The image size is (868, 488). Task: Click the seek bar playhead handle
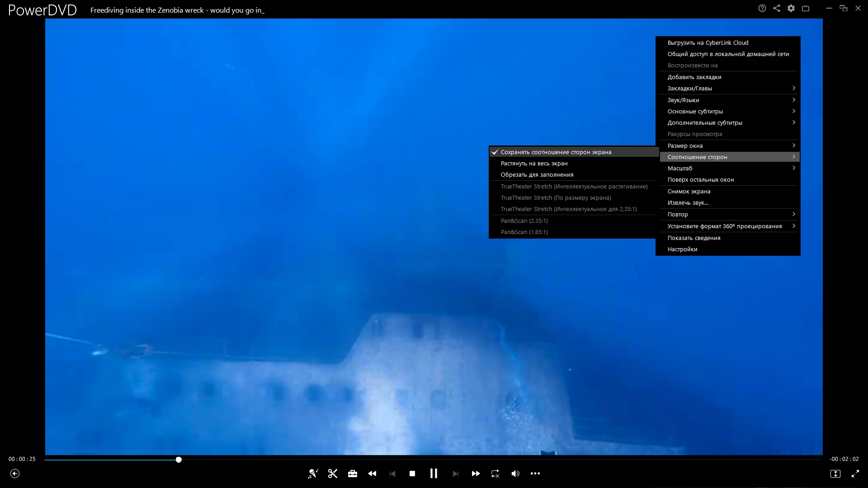click(x=179, y=460)
